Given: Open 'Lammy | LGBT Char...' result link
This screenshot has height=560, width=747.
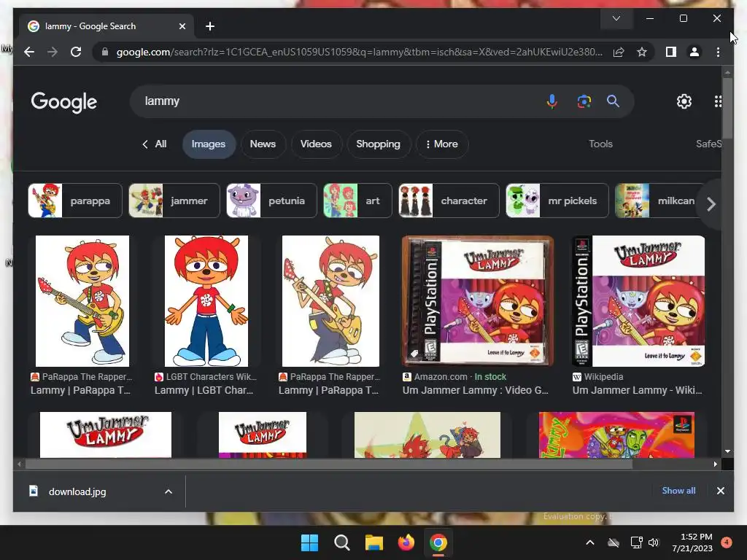Looking at the screenshot, I should coord(204,391).
